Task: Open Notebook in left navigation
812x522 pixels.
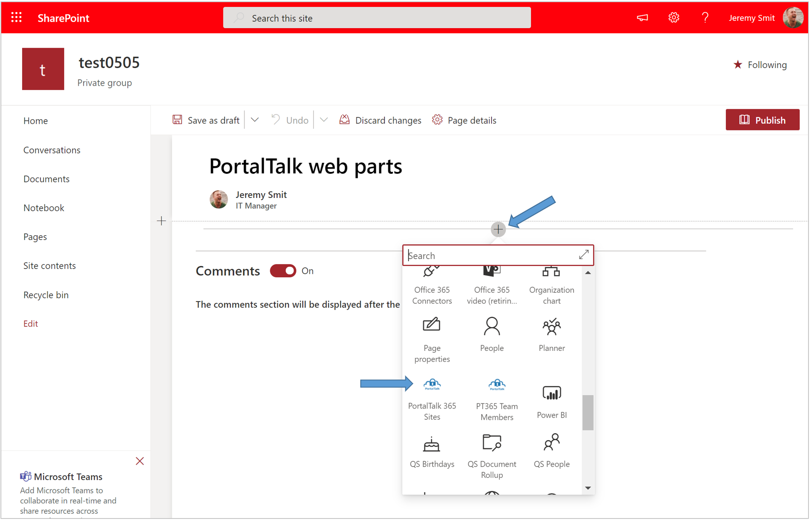Action: [44, 208]
